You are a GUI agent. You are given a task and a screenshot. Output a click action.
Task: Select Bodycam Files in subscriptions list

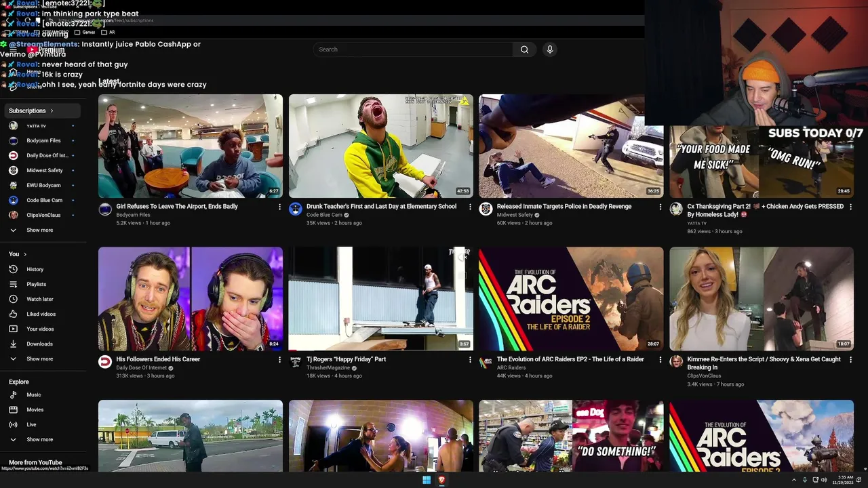(43, 140)
